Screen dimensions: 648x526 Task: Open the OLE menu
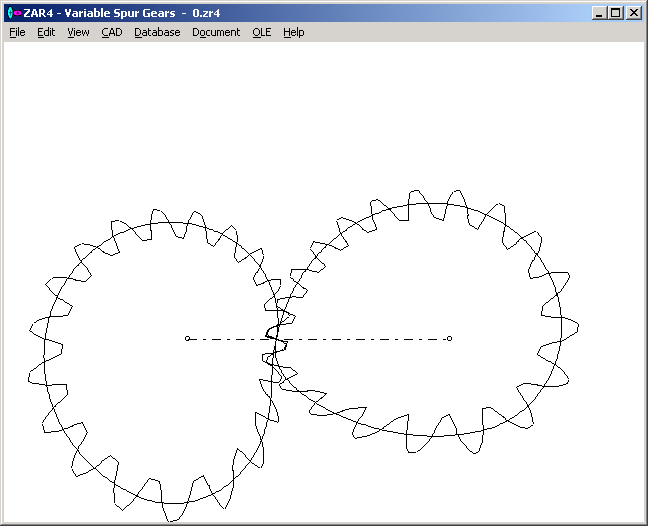coord(261,32)
